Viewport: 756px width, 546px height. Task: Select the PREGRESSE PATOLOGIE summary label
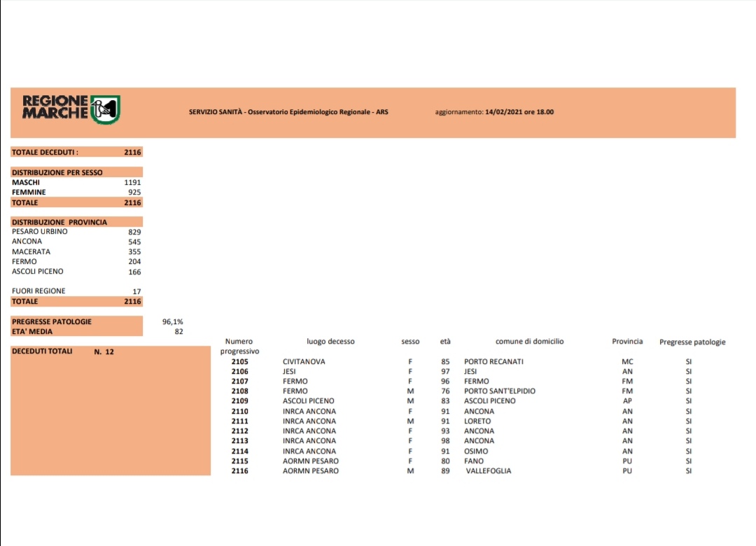tap(52, 322)
